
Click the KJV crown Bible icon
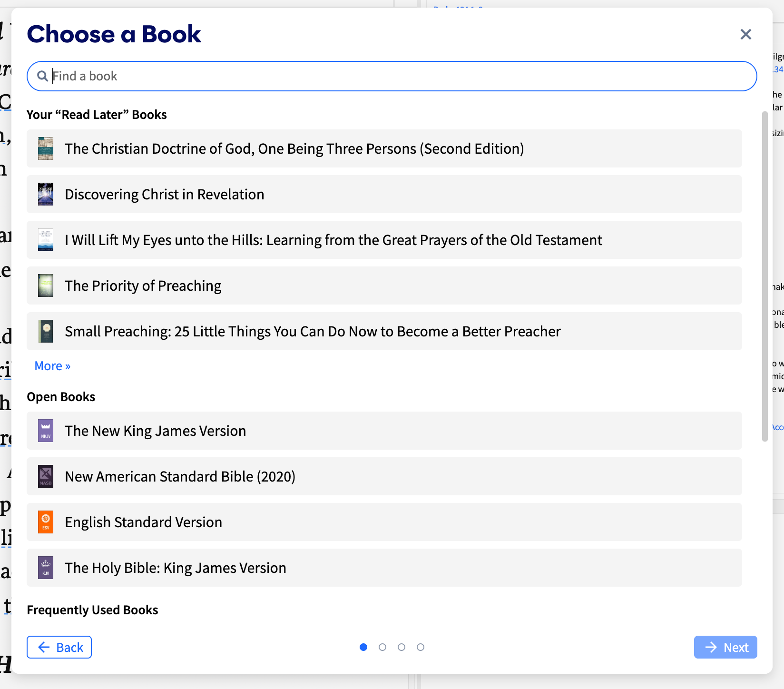[46, 568]
